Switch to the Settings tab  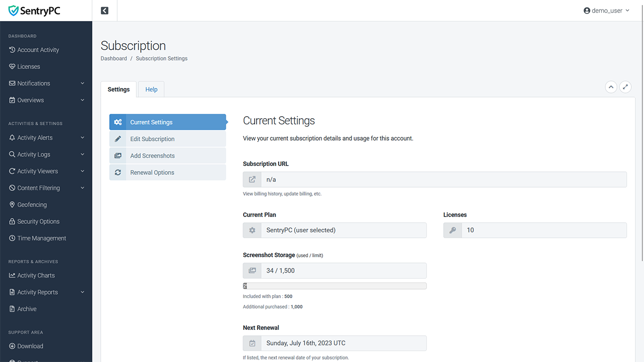click(x=119, y=89)
